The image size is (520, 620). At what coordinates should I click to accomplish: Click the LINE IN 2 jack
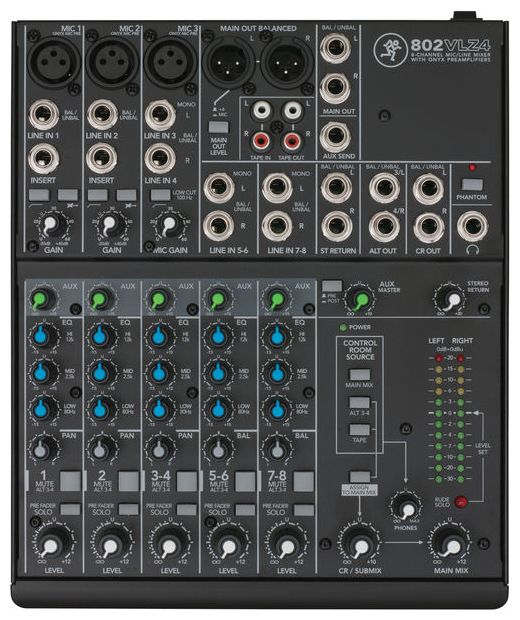[102, 115]
